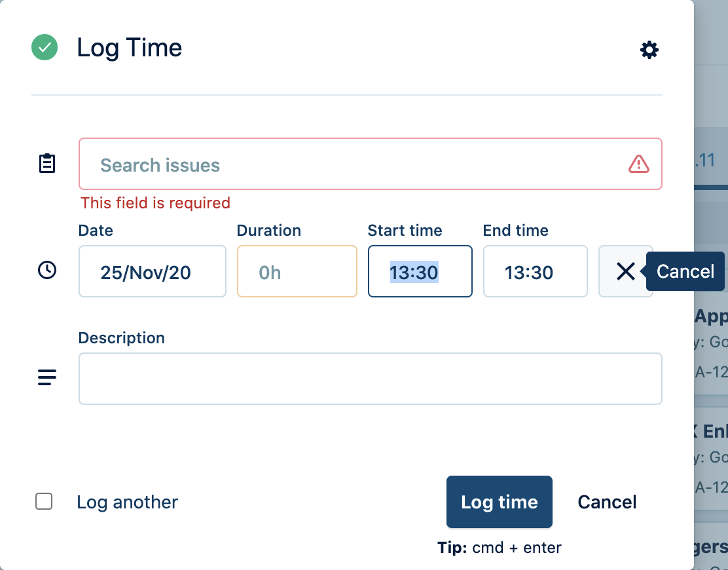Enable the Log another checkbox

click(x=44, y=502)
